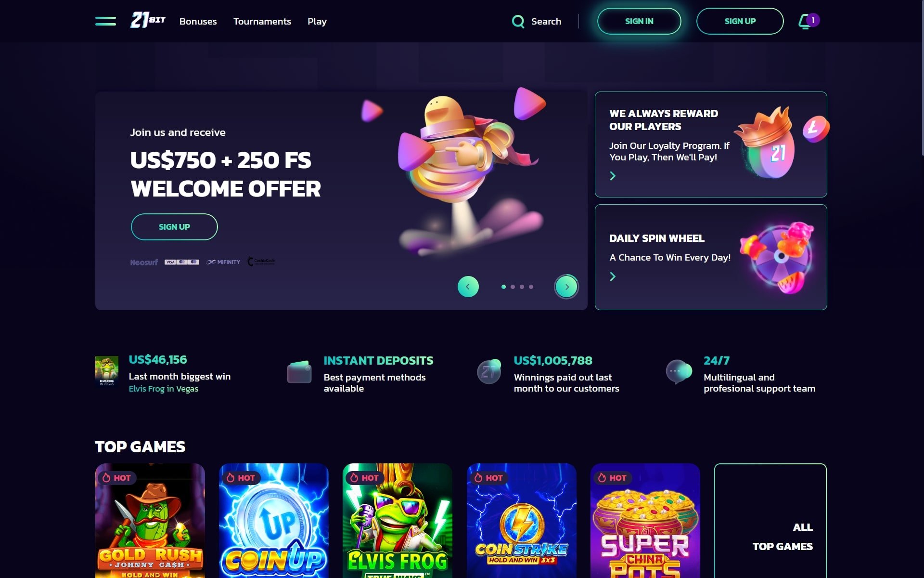Select the second carousel dot

(x=513, y=287)
